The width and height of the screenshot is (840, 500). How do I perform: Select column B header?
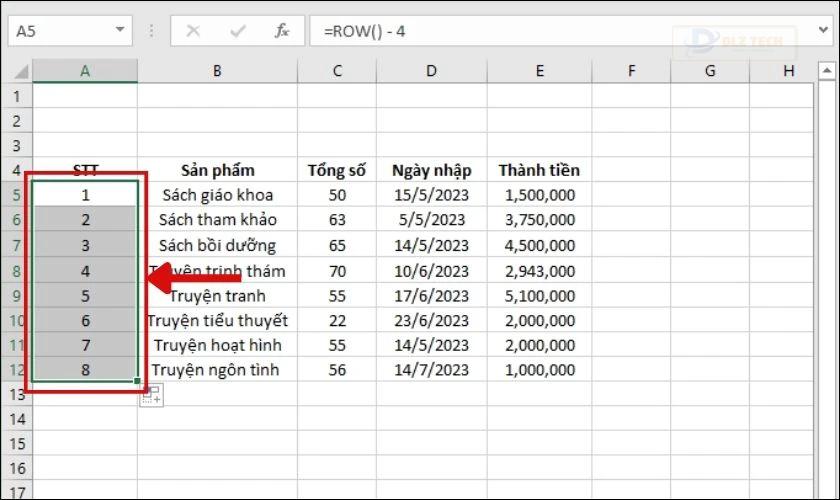pyautogui.click(x=218, y=71)
